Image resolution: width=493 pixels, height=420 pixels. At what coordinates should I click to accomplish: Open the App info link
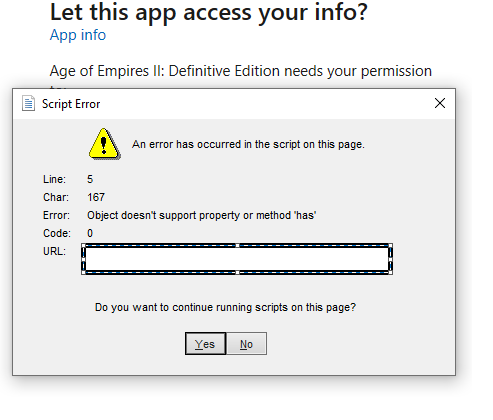(x=78, y=35)
